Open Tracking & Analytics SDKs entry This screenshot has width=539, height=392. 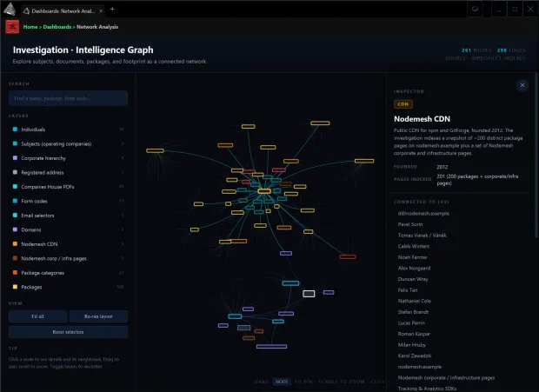click(427, 389)
